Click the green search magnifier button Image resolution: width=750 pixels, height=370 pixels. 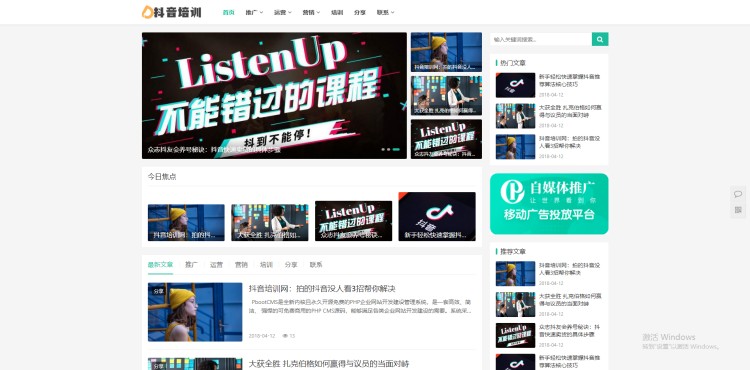(600, 39)
